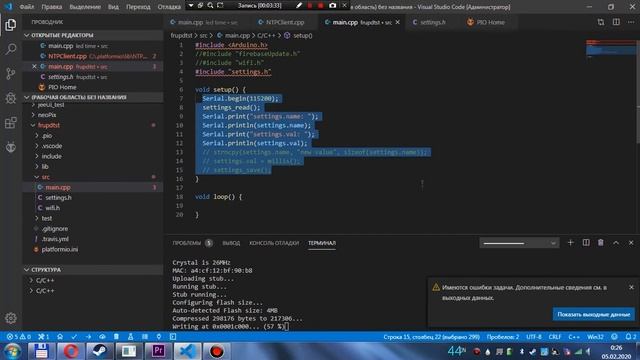640x360 pixels.
Task: Open Steam from the taskbar
Action: [100, 351]
